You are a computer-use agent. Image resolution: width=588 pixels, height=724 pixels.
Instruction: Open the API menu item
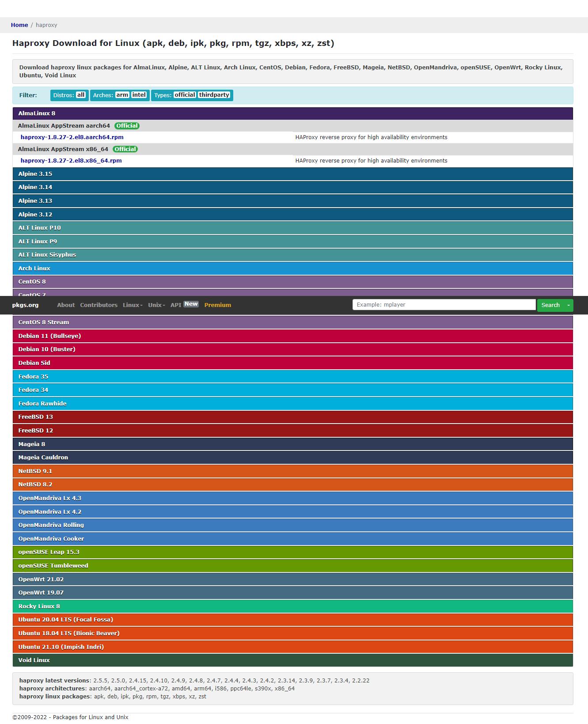(176, 305)
